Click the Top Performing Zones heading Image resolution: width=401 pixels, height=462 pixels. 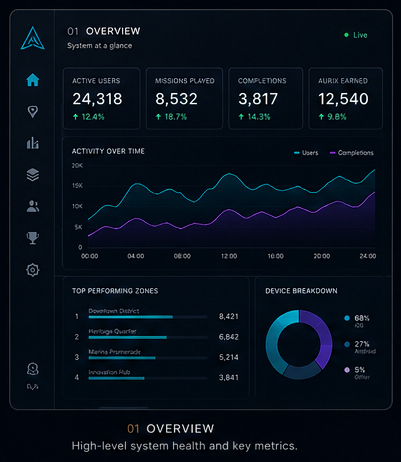click(x=115, y=291)
